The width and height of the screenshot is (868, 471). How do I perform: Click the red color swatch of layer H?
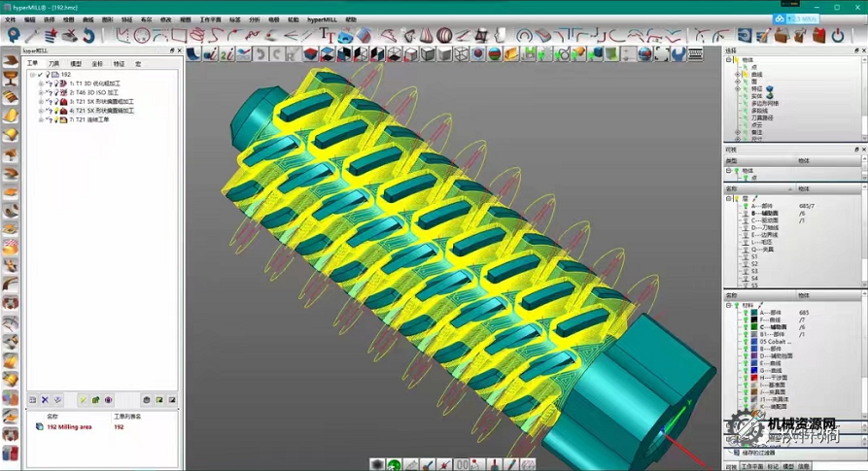point(753,378)
